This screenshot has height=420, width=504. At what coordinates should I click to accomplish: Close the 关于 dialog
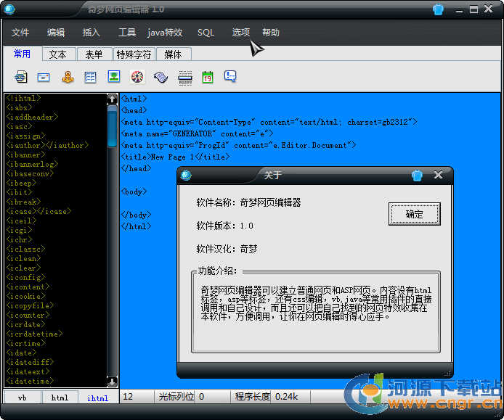438,175
